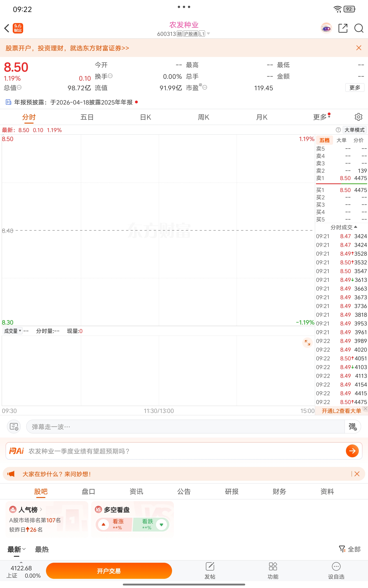Screen dimensions: 368x588
Task: Switch to 月K chart tab
Action: [262, 117]
